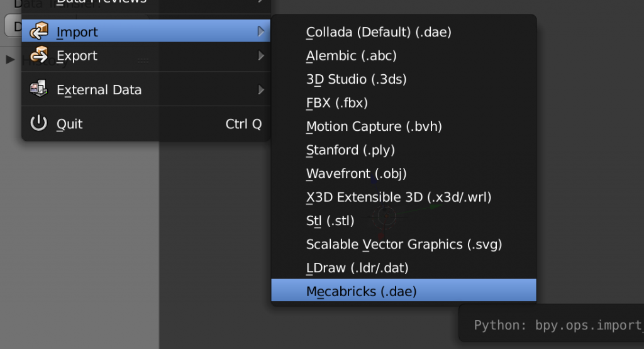Open Stl (.stl) import option
Viewport: 644px width, 349px height.
pyautogui.click(x=330, y=221)
